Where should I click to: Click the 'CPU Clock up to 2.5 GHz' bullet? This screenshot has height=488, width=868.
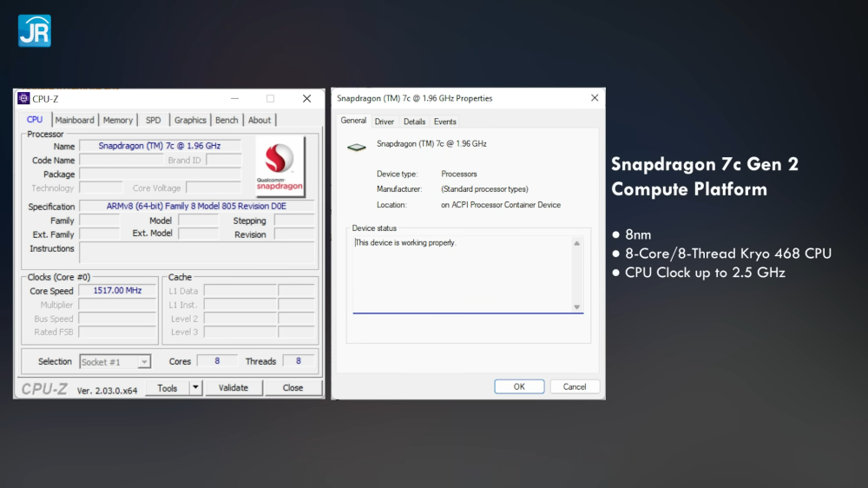(705, 273)
